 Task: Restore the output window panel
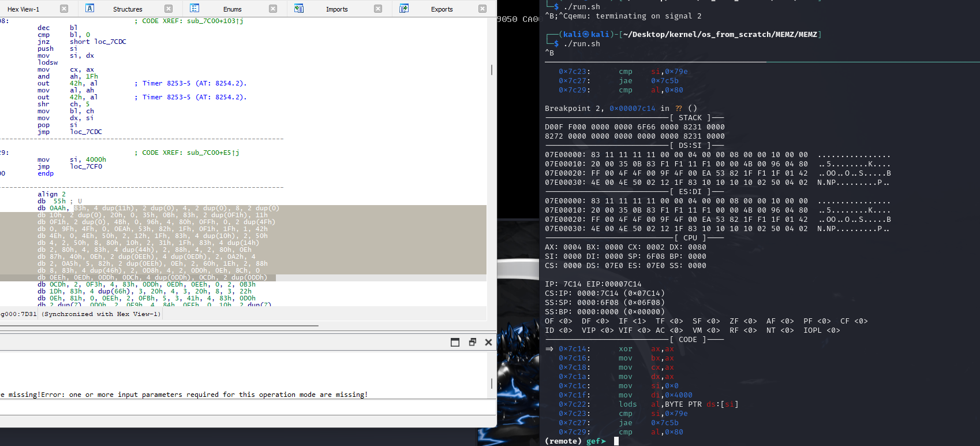472,342
